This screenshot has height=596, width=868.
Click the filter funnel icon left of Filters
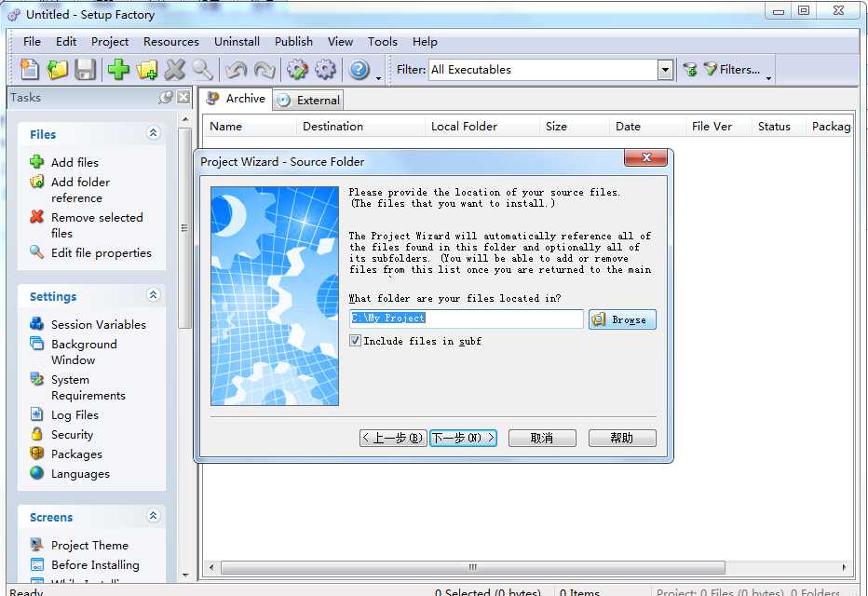pyautogui.click(x=690, y=70)
